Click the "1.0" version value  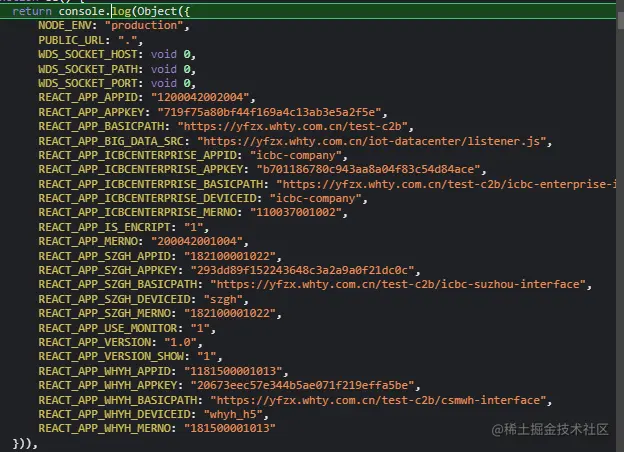coord(180,342)
